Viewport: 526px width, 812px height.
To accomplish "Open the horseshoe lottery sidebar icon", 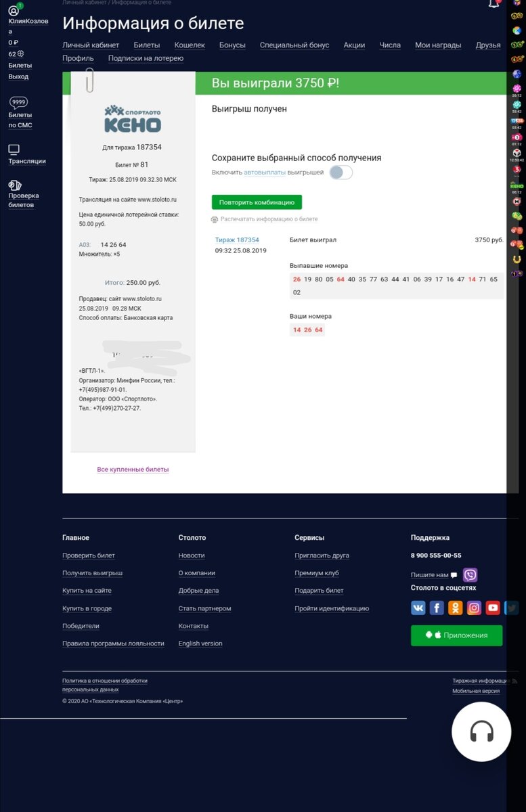I will [517, 258].
